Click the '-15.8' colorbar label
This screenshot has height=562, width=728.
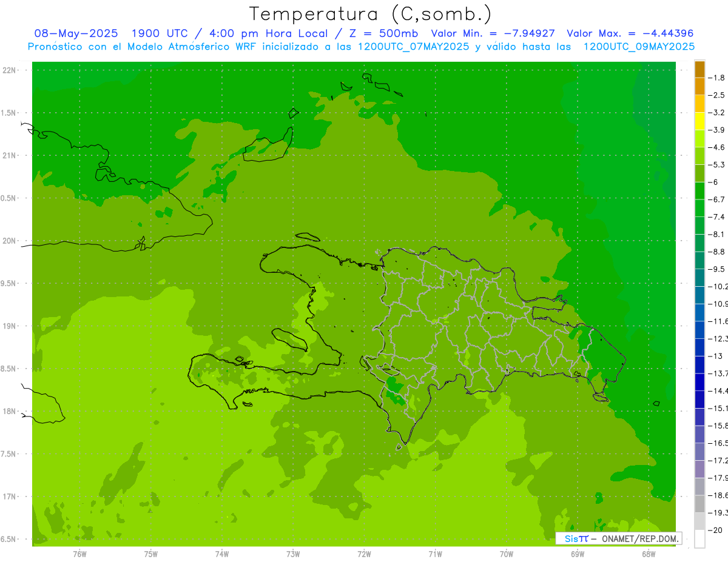click(x=718, y=426)
